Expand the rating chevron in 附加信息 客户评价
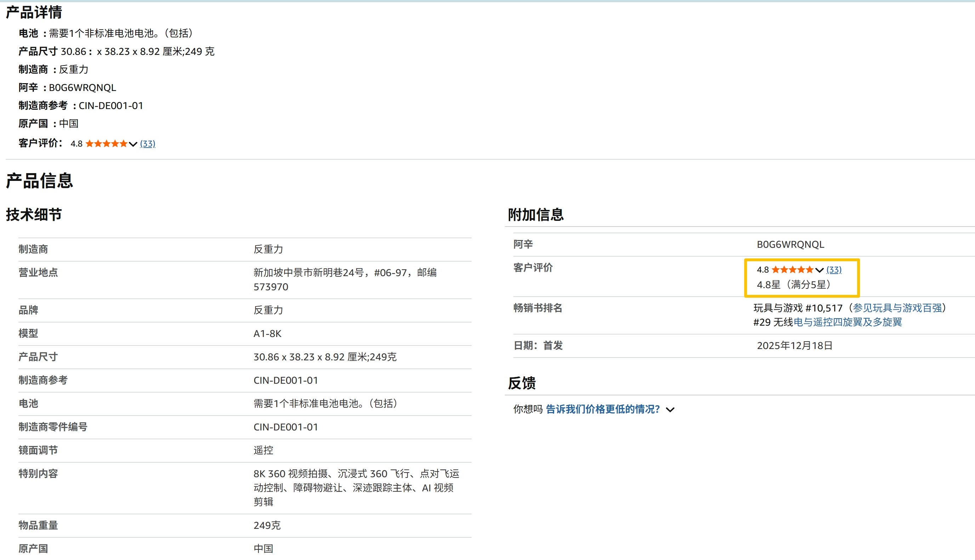975x560 pixels. click(819, 270)
